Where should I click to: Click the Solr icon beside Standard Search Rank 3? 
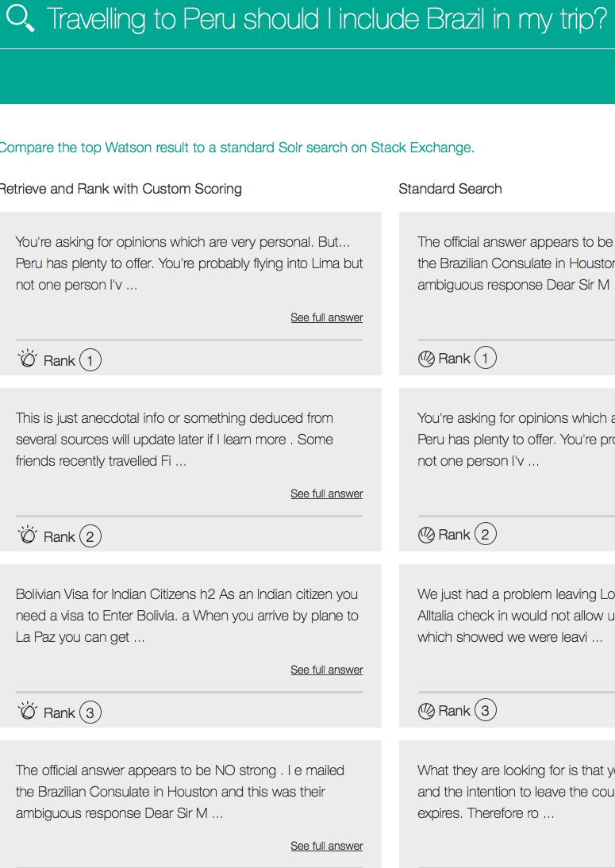[426, 712]
